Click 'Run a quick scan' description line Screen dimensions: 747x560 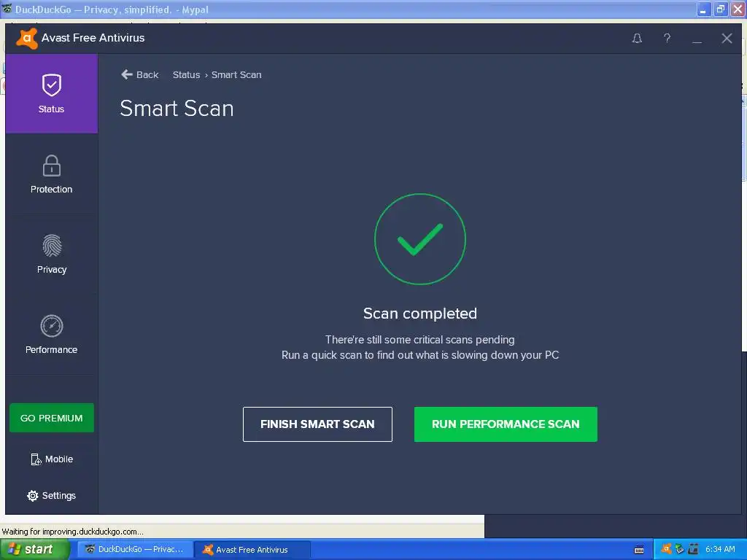[x=420, y=355]
